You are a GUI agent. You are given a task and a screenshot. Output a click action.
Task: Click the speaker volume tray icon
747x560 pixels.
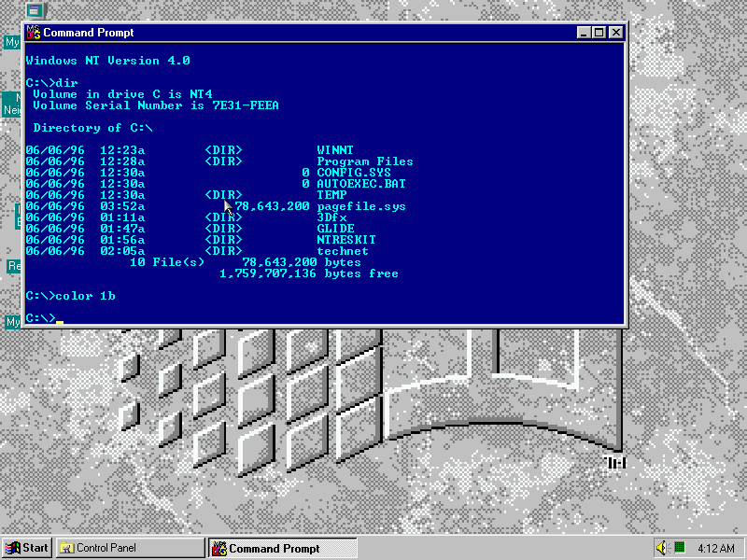click(x=663, y=548)
